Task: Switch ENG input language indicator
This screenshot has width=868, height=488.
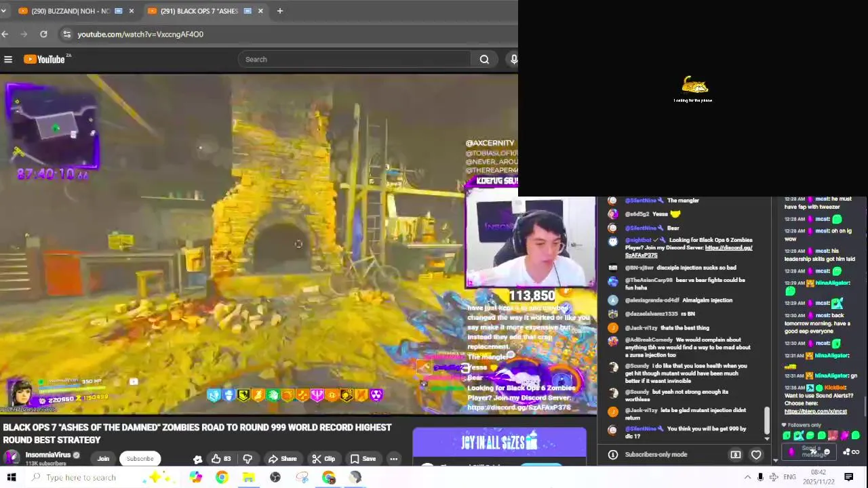Action: point(790,477)
